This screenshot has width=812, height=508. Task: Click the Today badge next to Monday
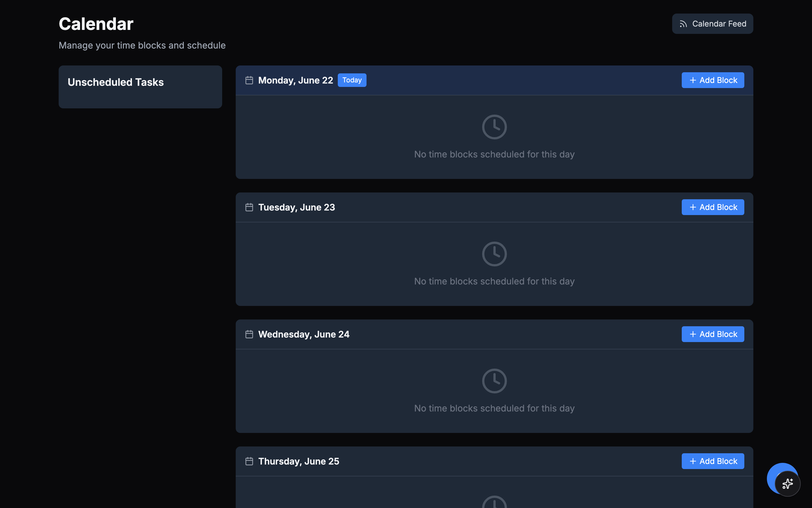click(352, 80)
